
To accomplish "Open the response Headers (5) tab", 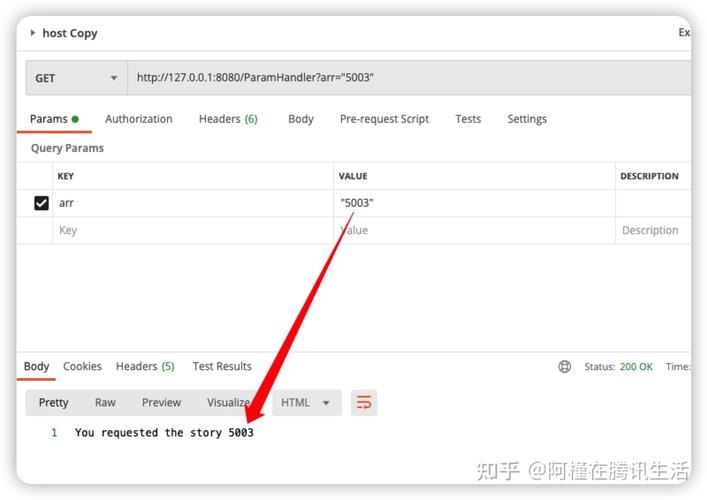I will coord(145,366).
